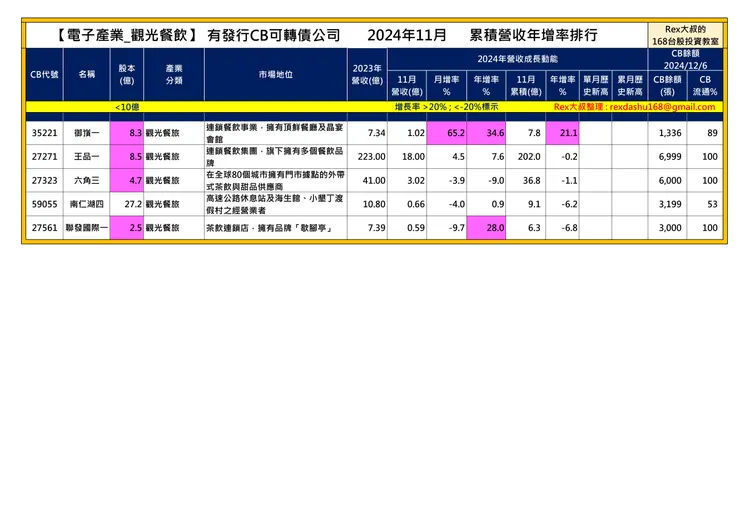Click the 202.0 cumulative revenue cell
The image size is (740, 523).
(x=526, y=156)
